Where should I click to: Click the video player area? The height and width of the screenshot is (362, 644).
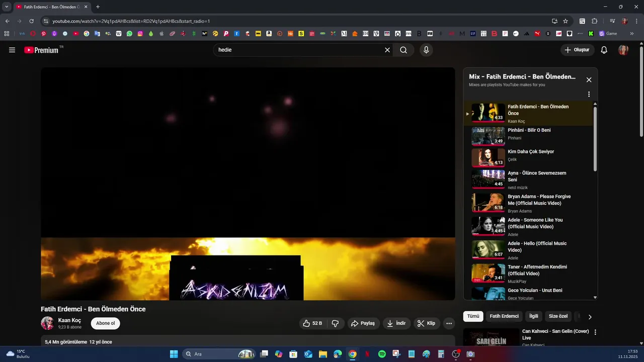pyautogui.click(x=248, y=184)
